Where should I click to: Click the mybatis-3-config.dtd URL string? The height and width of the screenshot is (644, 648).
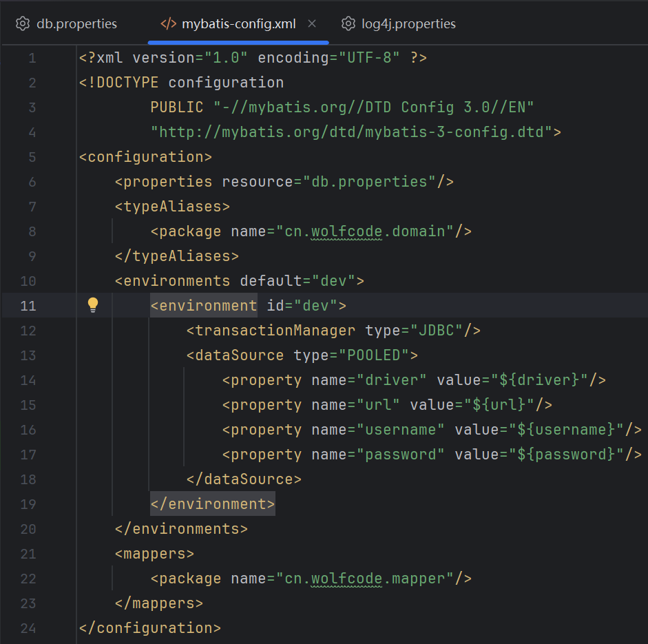[x=352, y=132]
